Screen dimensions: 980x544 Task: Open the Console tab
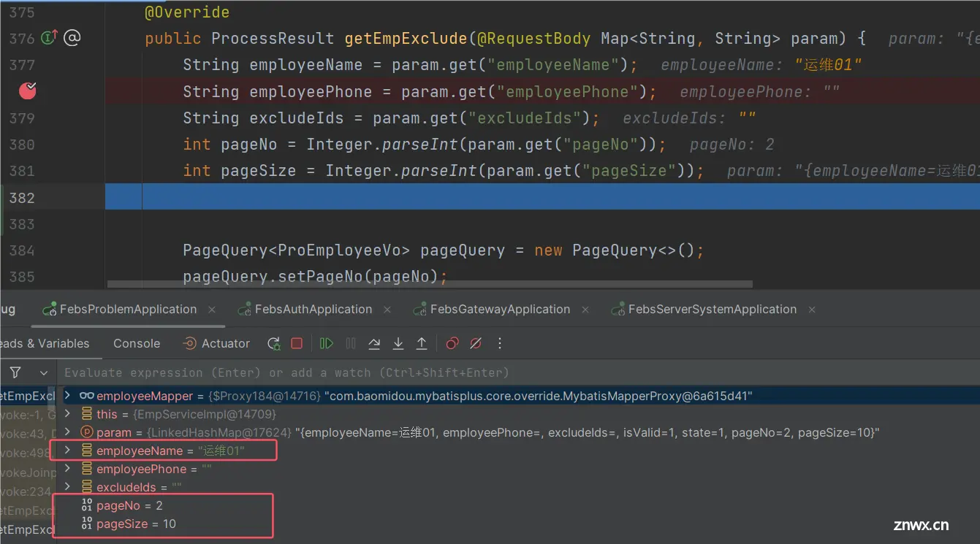pos(137,343)
